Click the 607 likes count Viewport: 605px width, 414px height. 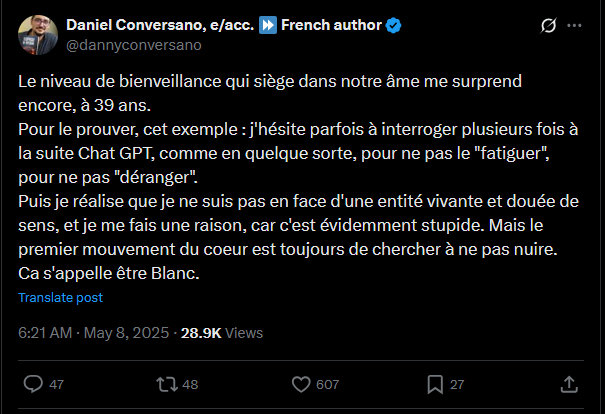point(327,384)
